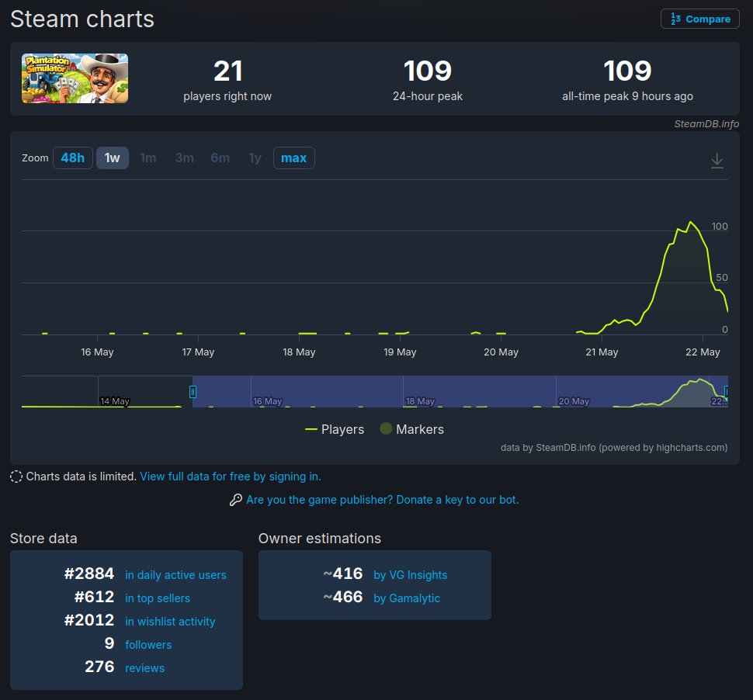
Task: Open the reviews link
Action: coord(144,668)
